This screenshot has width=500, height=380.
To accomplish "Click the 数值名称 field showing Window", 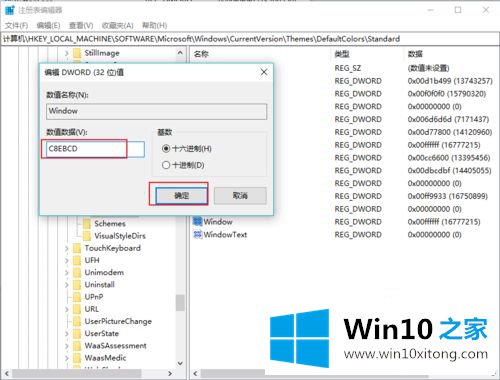I will coord(156,111).
